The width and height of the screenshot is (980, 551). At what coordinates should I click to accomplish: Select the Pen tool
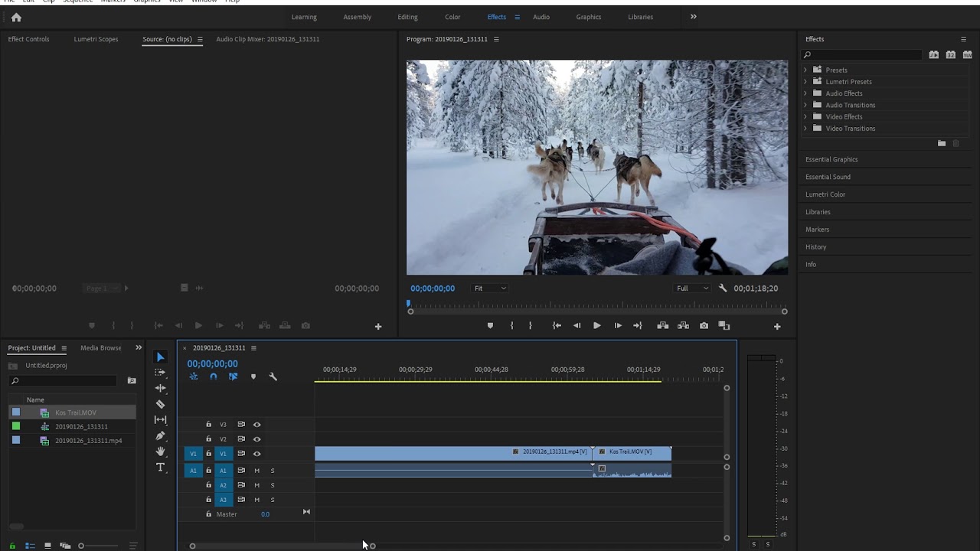pos(160,436)
